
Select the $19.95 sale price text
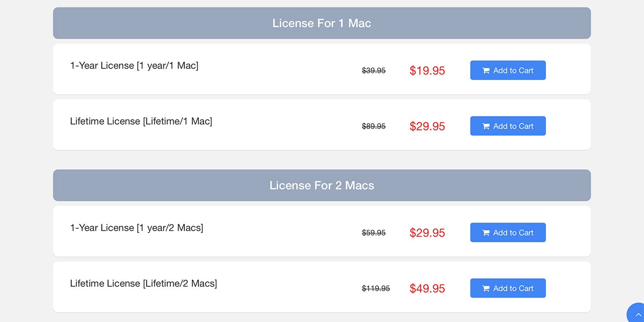click(x=427, y=71)
